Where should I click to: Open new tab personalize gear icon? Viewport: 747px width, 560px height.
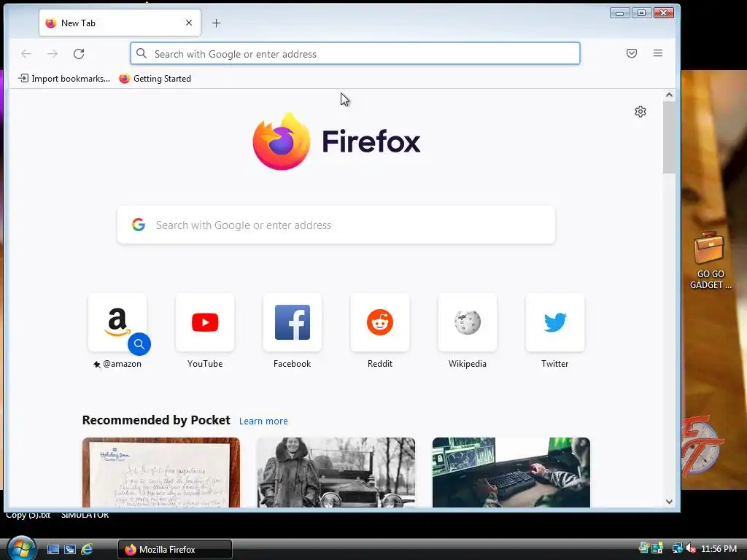[640, 112]
